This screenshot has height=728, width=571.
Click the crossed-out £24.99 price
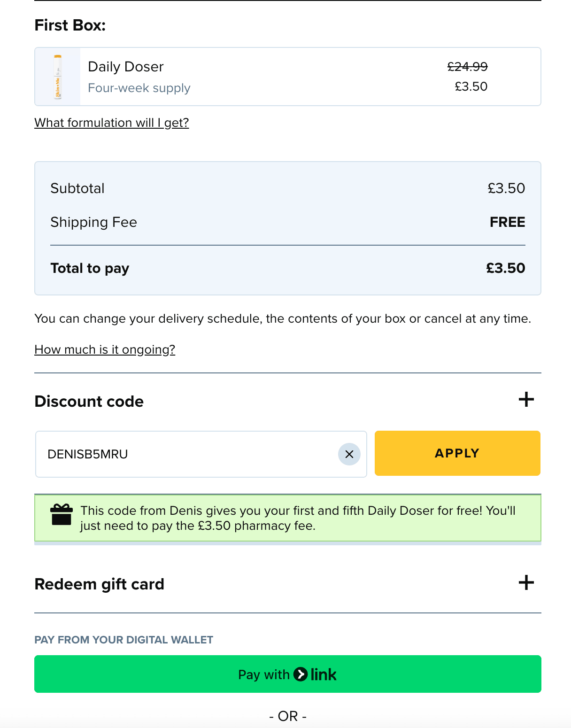[467, 67]
